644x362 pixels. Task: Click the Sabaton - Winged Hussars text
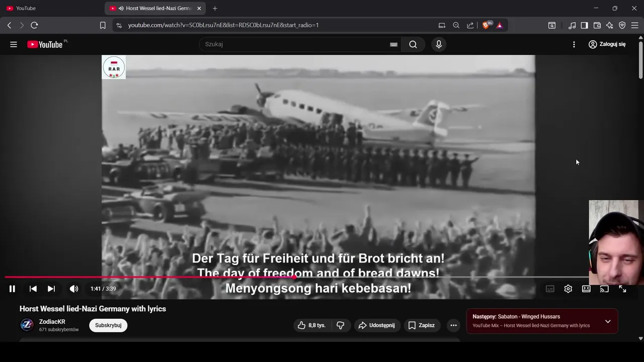(529, 317)
